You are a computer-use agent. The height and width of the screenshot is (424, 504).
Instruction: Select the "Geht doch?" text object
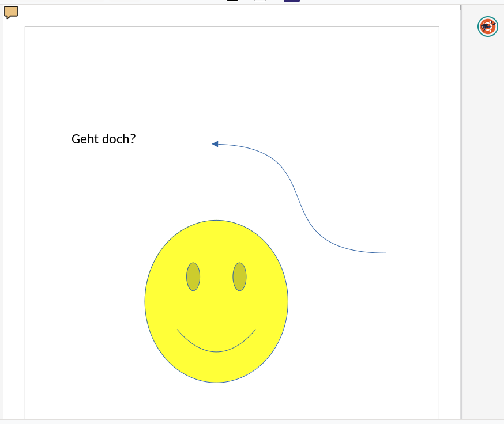pyautogui.click(x=103, y=139)
